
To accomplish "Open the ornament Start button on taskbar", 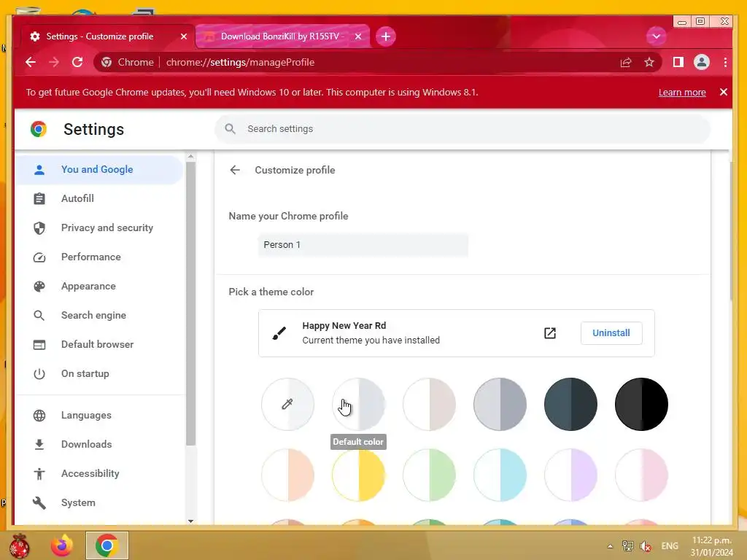I will [19, 546].
